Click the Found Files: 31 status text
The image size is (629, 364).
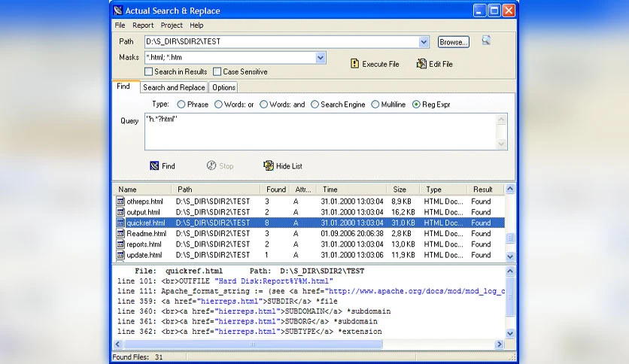click(138, 357)
